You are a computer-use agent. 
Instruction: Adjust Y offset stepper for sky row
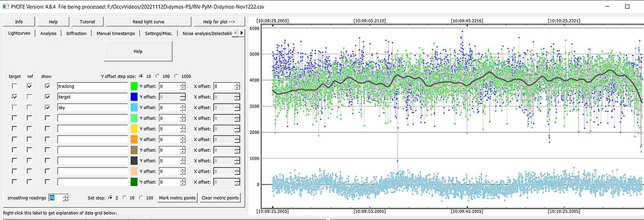(x=183, y=107)
